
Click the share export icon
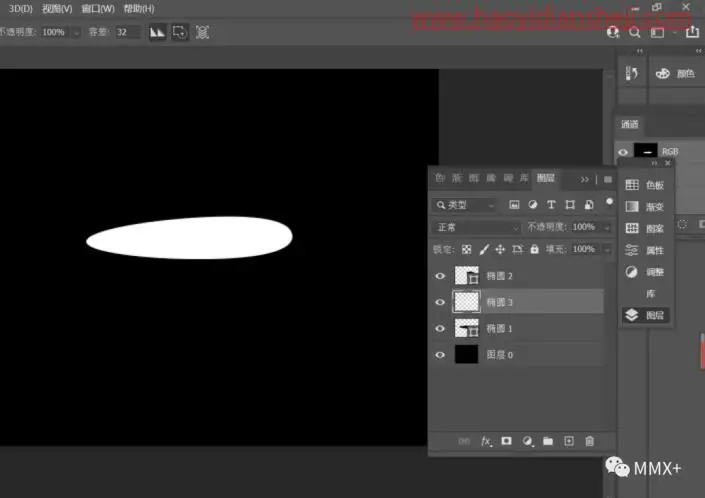coord(692,32)
